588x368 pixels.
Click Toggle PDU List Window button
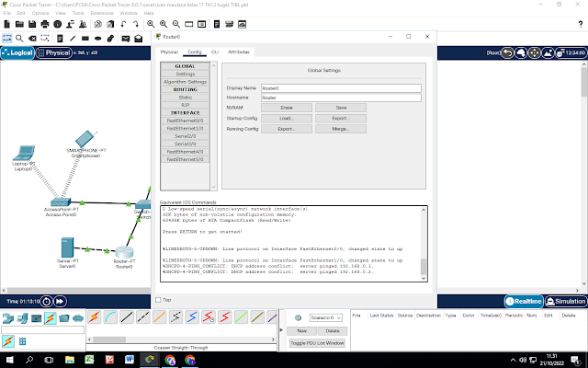pos(317,343)
